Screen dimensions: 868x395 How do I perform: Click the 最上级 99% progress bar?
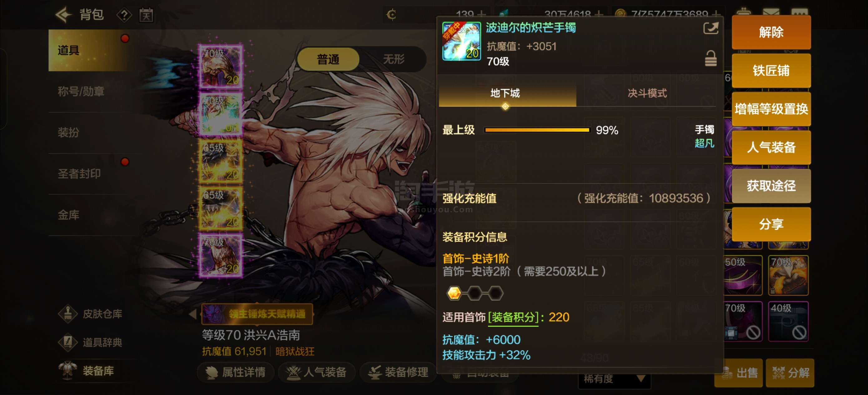[x=537, y=130]
